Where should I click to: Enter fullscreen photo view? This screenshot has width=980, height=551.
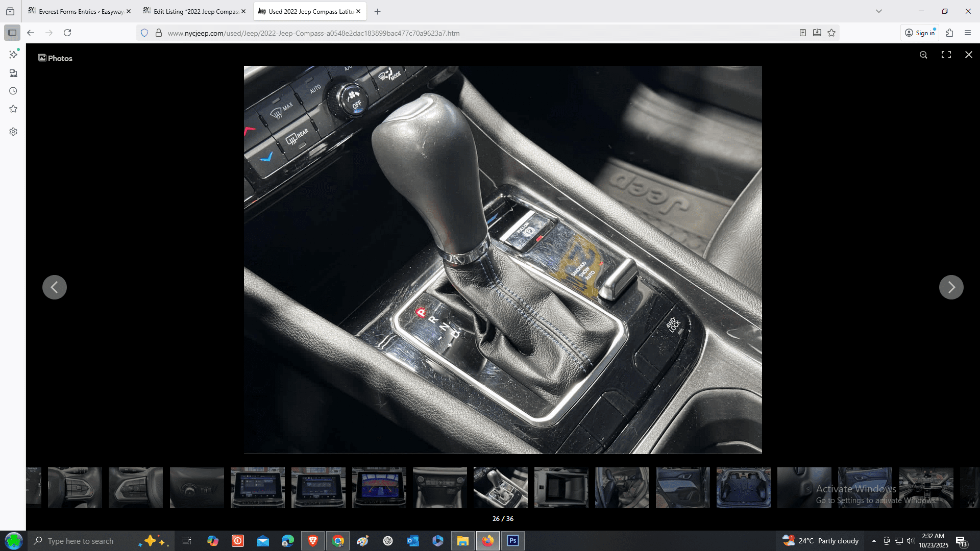tap(946, 55)
